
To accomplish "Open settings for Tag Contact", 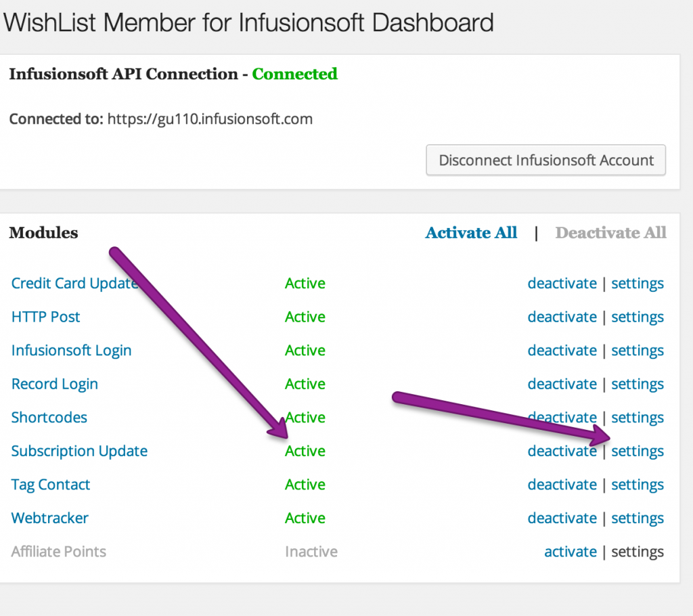I will coord(638,485).
